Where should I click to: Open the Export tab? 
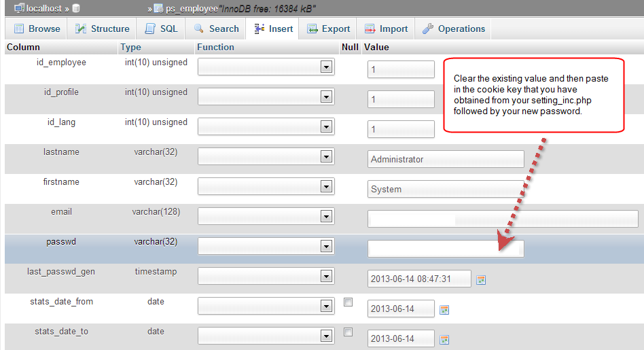pyautogui.click(x=329, y=29)
